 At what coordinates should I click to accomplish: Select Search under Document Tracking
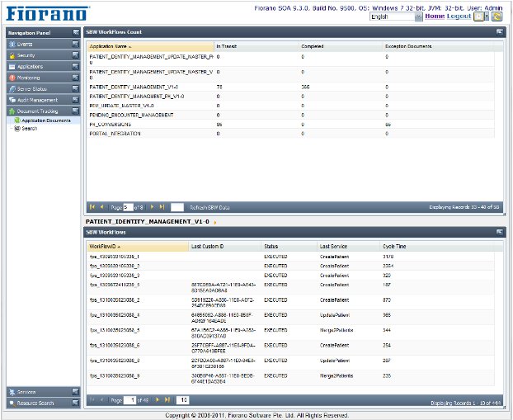pos(30,129)
